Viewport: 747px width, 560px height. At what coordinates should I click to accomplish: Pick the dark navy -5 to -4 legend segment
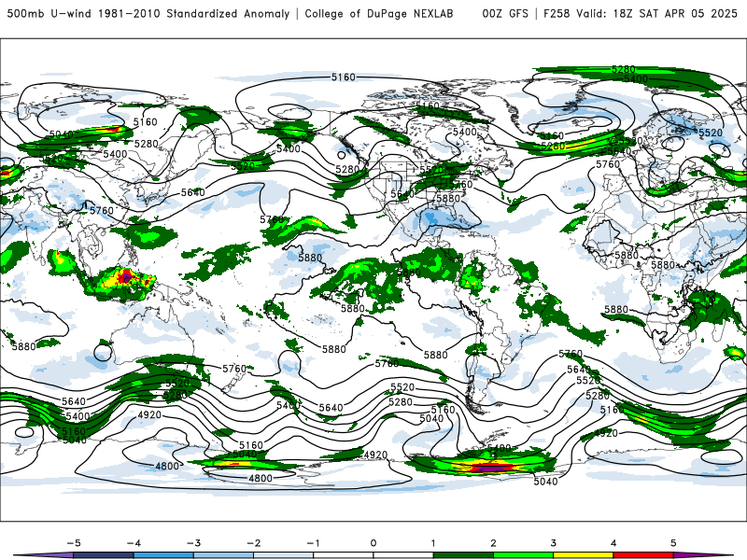[x=104, y=555]
